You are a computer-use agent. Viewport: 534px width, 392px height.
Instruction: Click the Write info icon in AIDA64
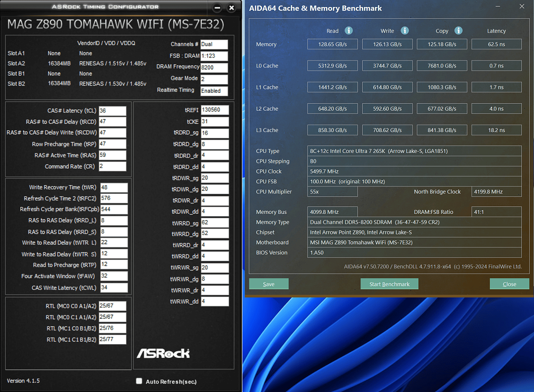(x=405, y=30)
